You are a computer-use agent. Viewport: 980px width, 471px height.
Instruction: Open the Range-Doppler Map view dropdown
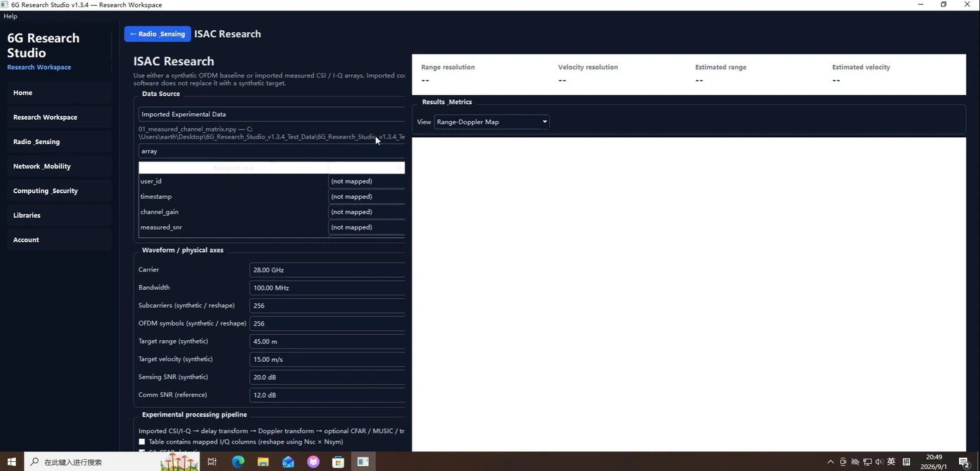click(491, 122)
